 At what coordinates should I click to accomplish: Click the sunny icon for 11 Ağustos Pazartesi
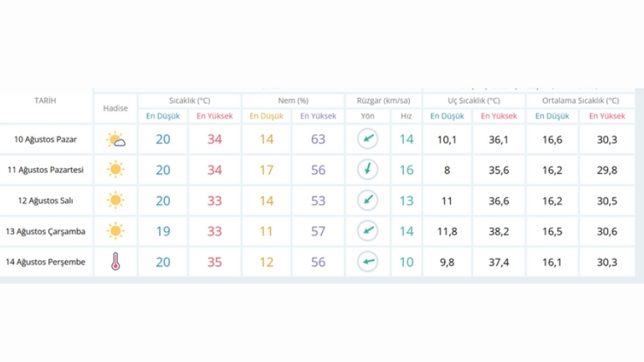(x=116, y=170)
